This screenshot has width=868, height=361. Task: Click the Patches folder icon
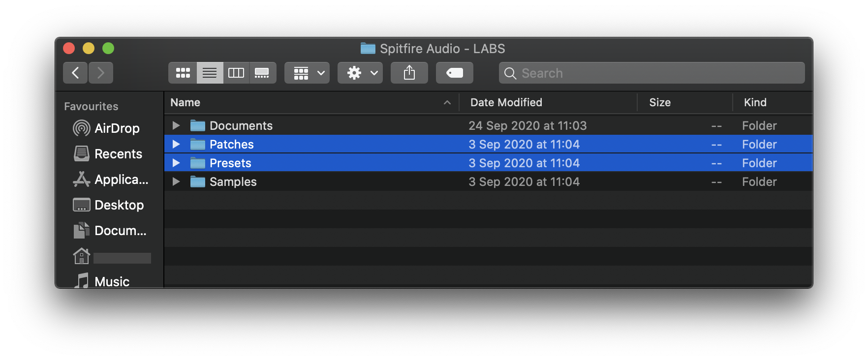coord(198,144)
